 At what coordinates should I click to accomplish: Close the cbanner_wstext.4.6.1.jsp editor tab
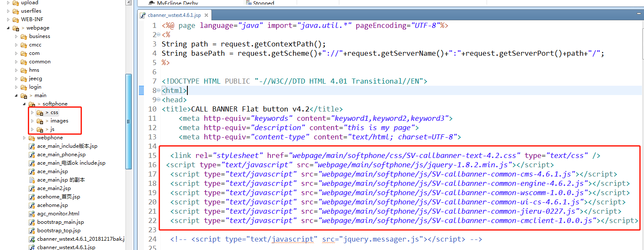(x=206, y=15)
